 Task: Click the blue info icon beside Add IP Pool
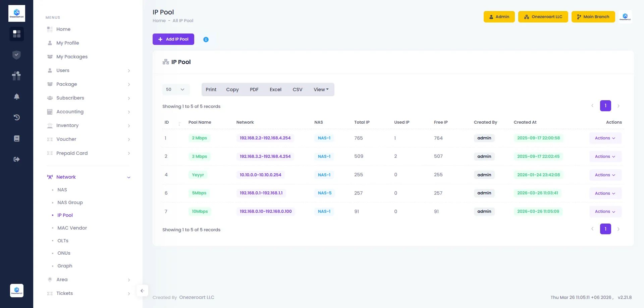pyautogui.click(x=206, y=40)
